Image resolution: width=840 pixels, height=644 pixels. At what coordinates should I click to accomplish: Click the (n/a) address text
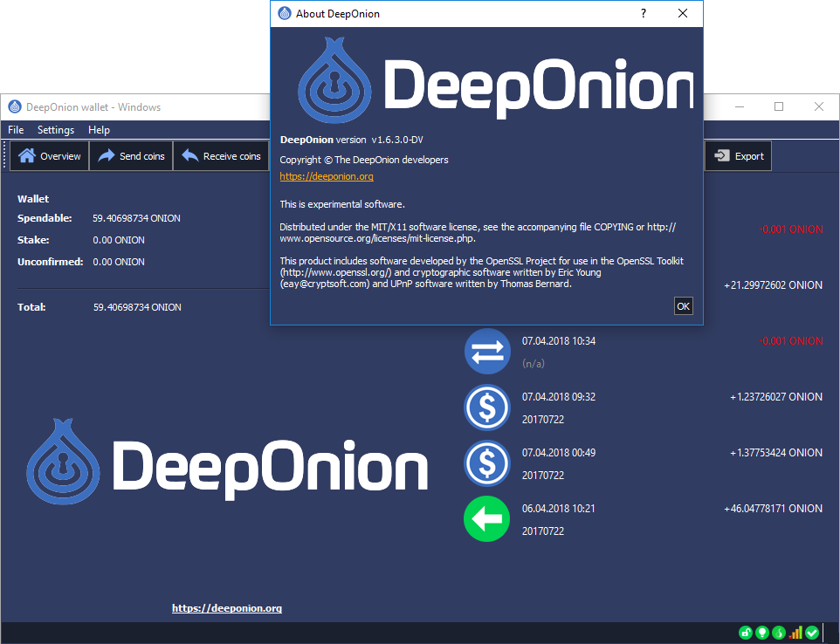coord(533,364)
